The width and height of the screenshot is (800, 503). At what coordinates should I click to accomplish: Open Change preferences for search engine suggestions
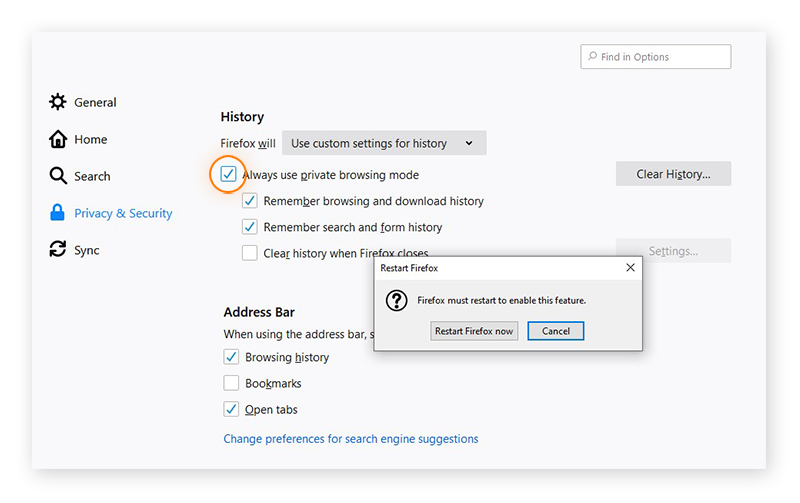pos(351,439)
